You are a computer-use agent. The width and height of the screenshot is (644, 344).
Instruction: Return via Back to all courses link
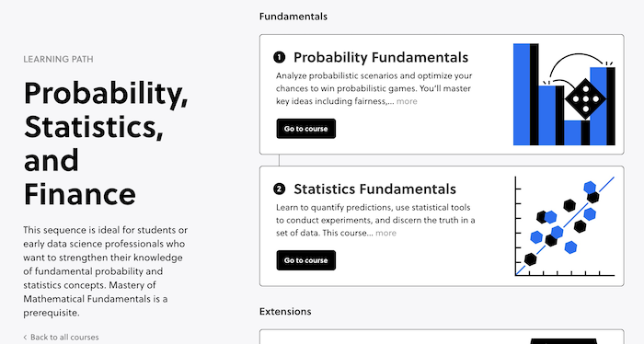tap(64, 338)
